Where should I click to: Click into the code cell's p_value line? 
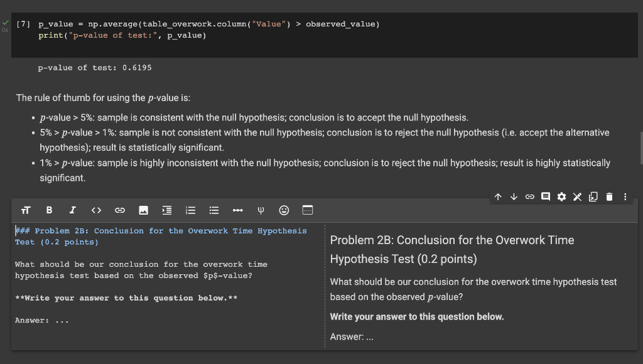click(x=209, y=24)
